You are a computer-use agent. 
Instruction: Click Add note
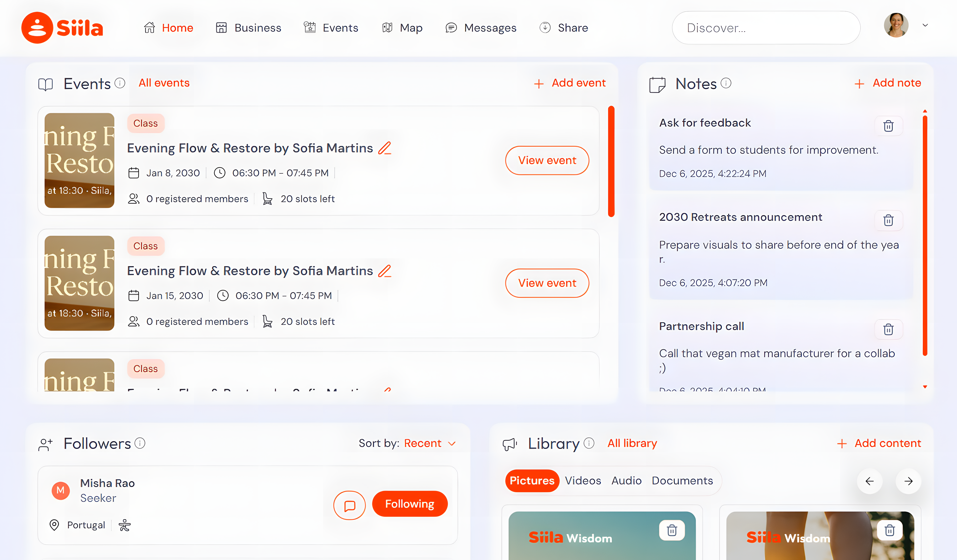click(888, 83)
